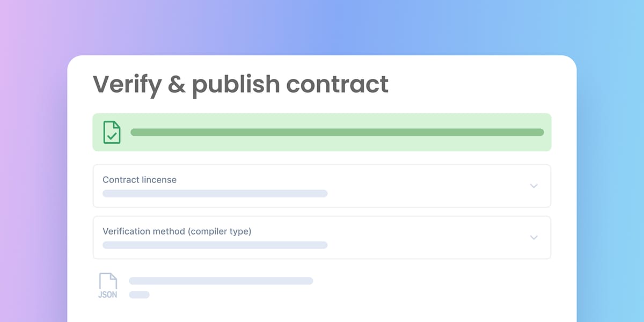The image size is (644, 322).
Task: Click the JSON text under the file icon
Action: click(108, 295)
